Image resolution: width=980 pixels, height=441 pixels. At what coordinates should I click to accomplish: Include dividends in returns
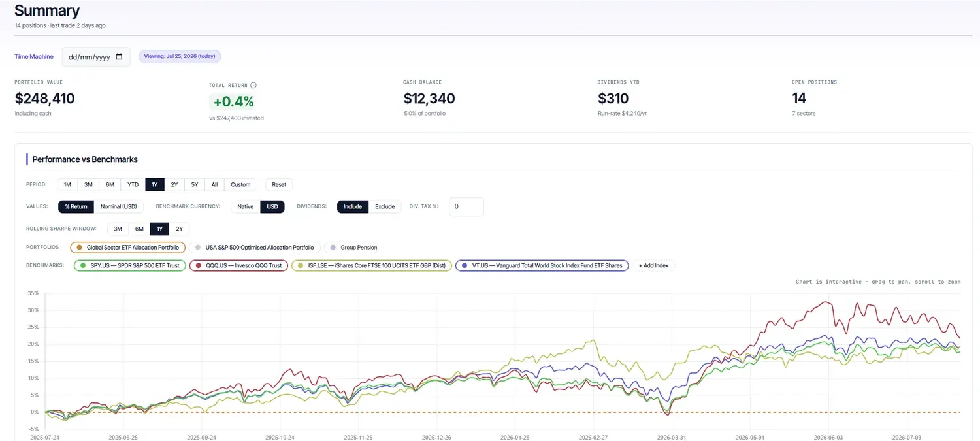pyautogui.click(x=353, y=206)
